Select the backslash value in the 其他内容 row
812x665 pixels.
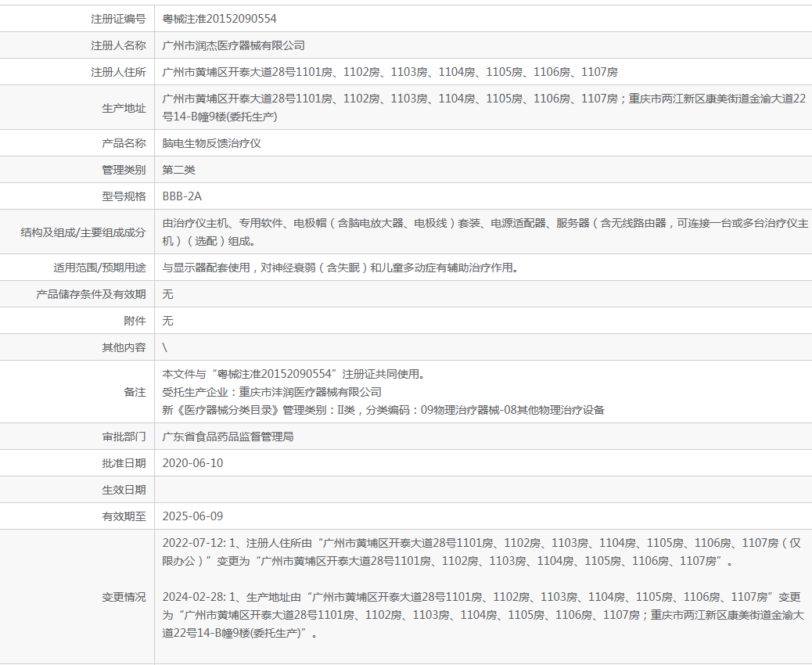tap(165, 347)
